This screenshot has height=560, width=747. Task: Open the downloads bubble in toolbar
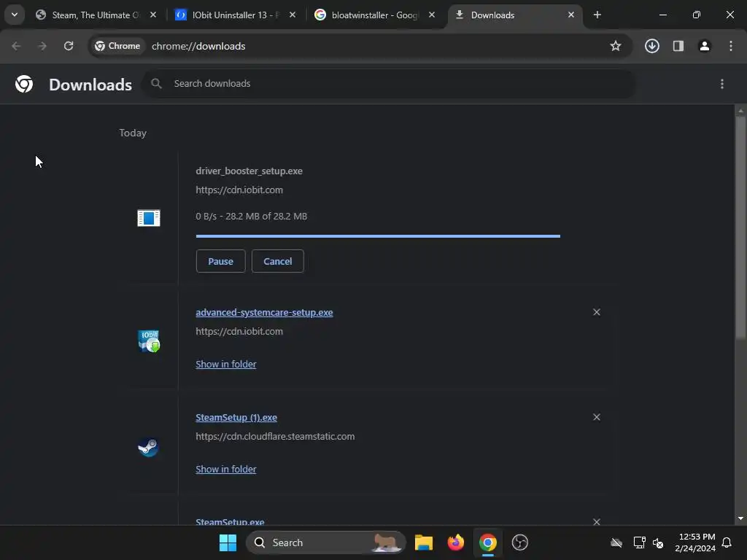point(652,46)
